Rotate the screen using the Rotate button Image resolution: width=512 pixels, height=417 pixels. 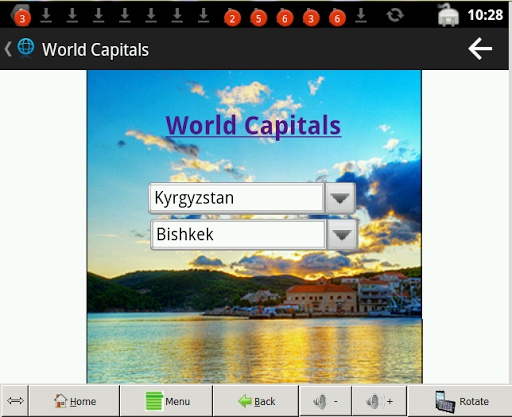[x=460, y=401]
